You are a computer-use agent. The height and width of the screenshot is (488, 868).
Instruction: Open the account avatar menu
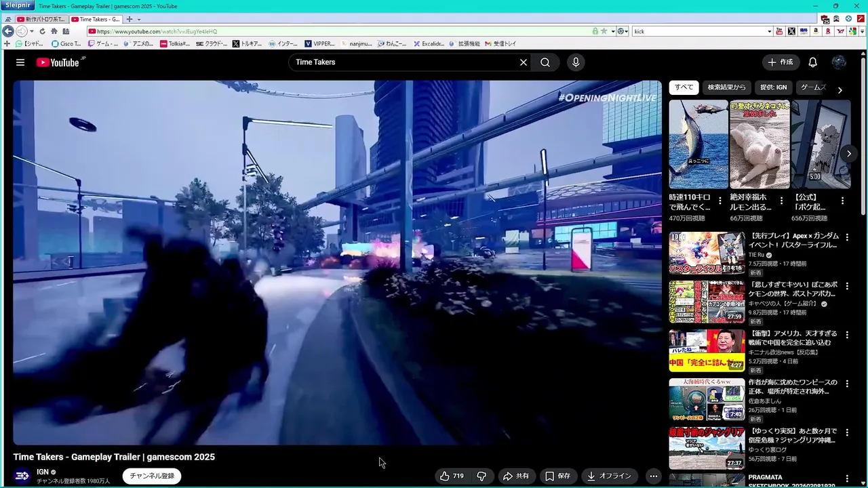click(839, 62)
